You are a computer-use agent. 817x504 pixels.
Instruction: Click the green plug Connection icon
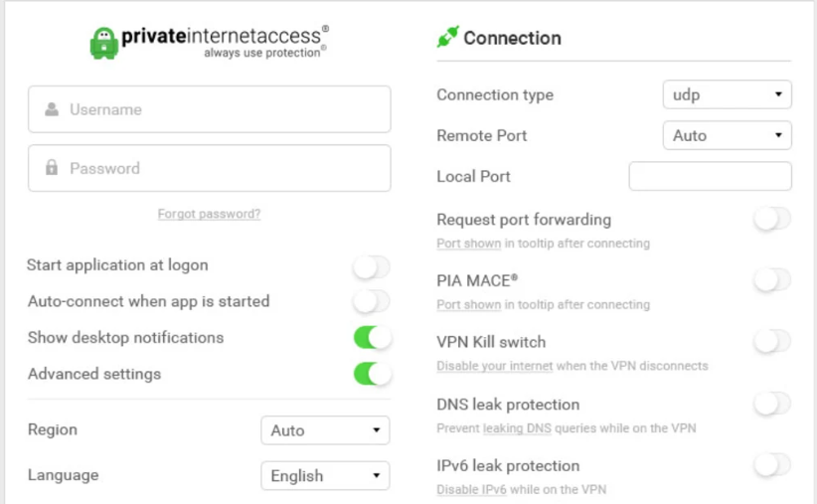point(447,37)
